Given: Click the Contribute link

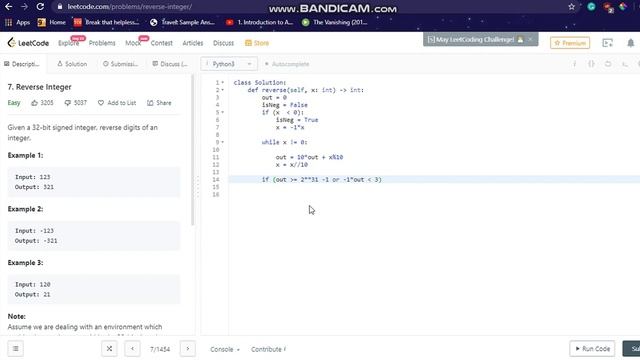Looking at the screenshot, I should (x=269, y=349).
